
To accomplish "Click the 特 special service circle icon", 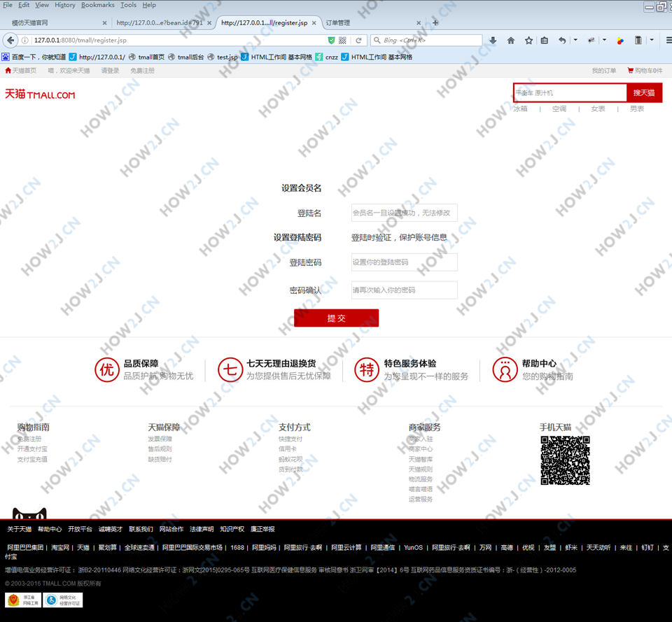I will tap(367, 369).
